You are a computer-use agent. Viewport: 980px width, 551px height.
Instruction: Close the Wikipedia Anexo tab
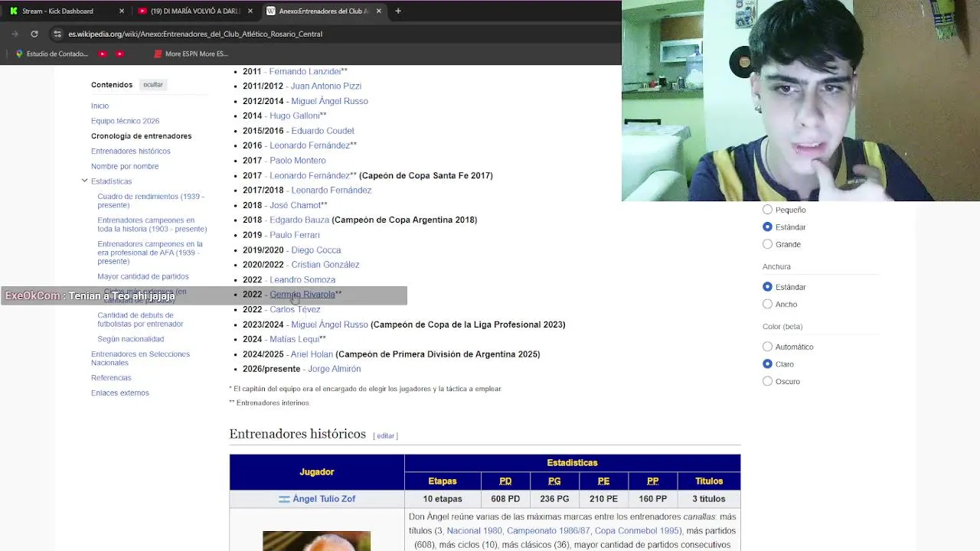(x=378, y=11)
